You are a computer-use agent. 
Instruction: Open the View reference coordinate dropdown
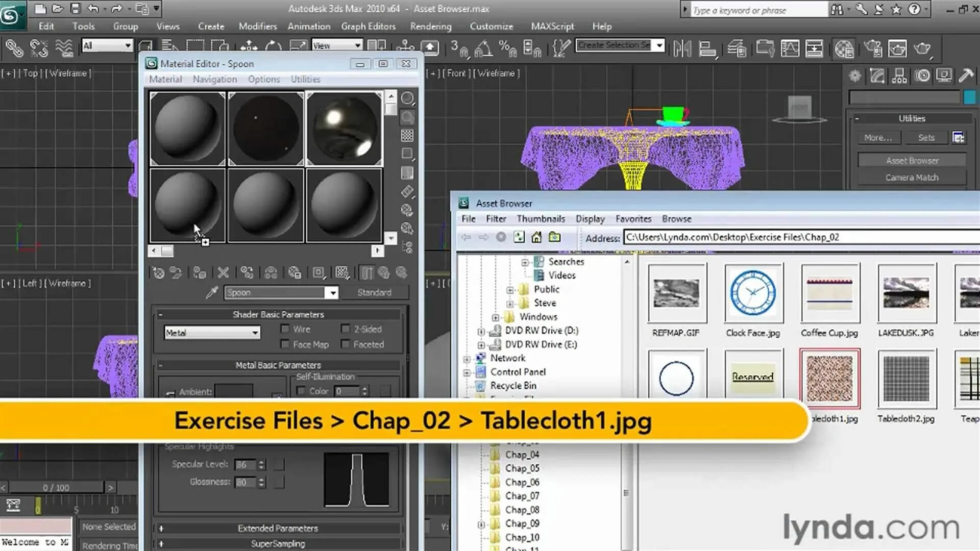pos(337,45)
